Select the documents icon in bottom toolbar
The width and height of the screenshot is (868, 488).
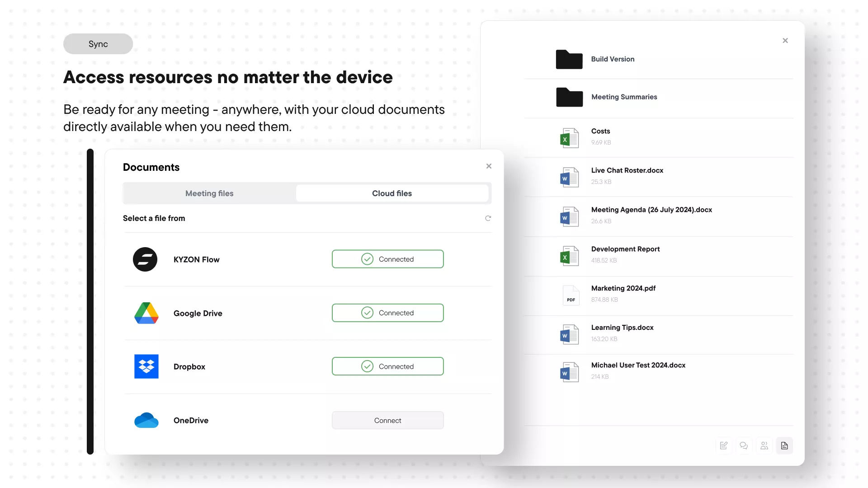coord(784,446)
